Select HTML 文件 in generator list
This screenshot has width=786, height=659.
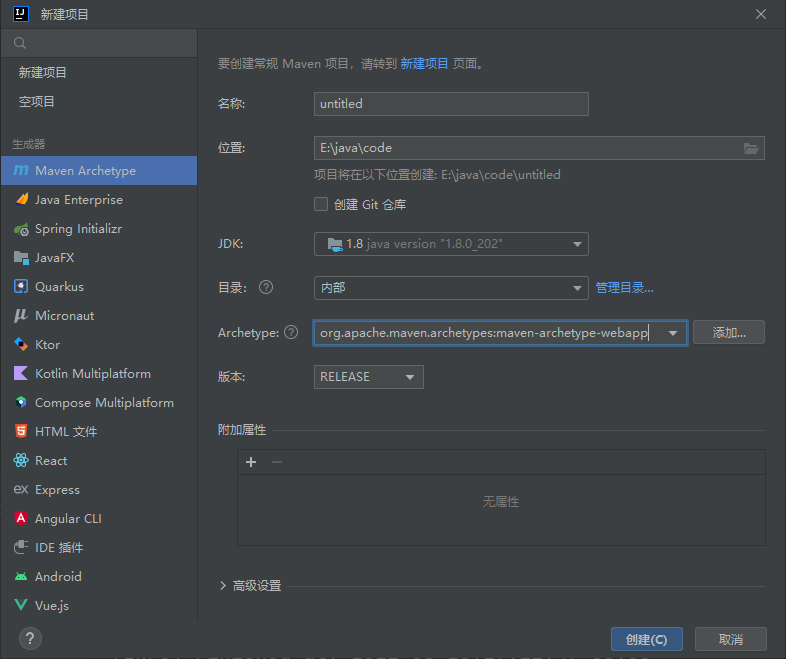(99, 431)
